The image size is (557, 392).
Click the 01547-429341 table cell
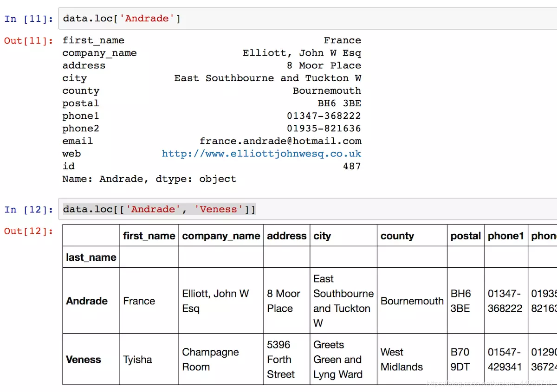point(506,359)
